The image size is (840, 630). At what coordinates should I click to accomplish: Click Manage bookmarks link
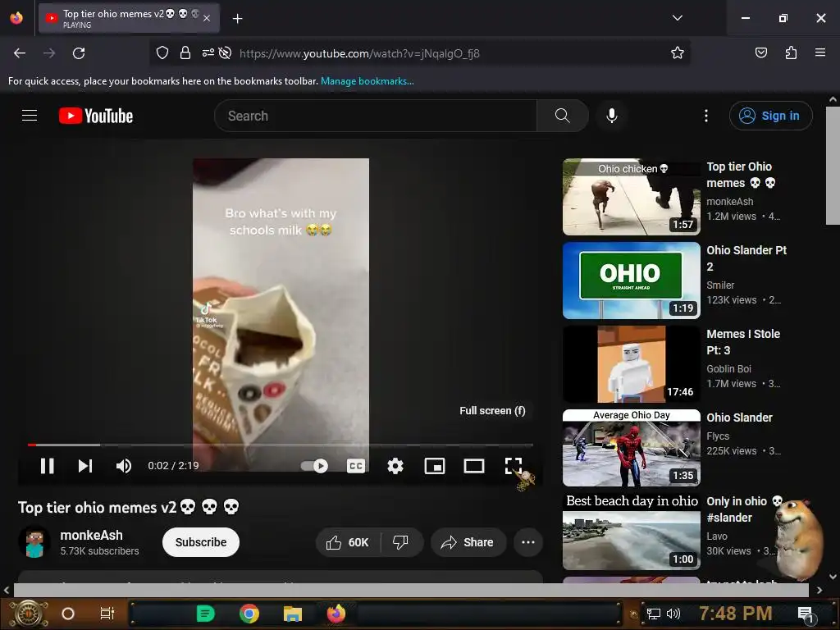click(367, 81)
